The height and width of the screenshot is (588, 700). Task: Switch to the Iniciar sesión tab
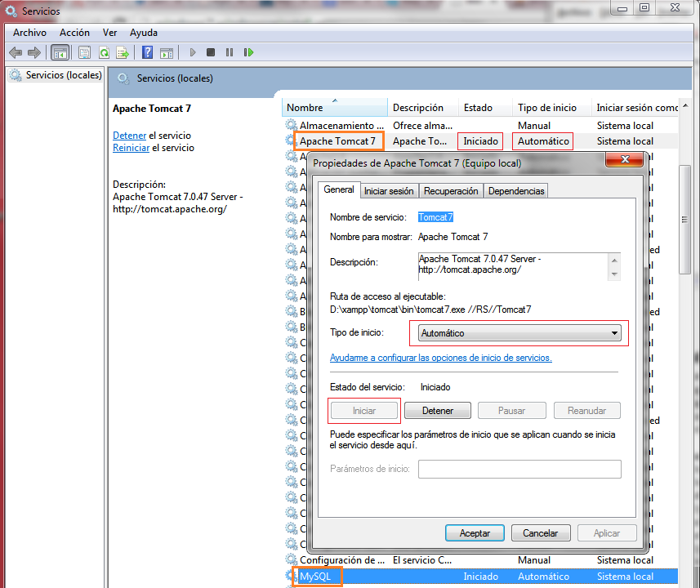tap(389, 191)
